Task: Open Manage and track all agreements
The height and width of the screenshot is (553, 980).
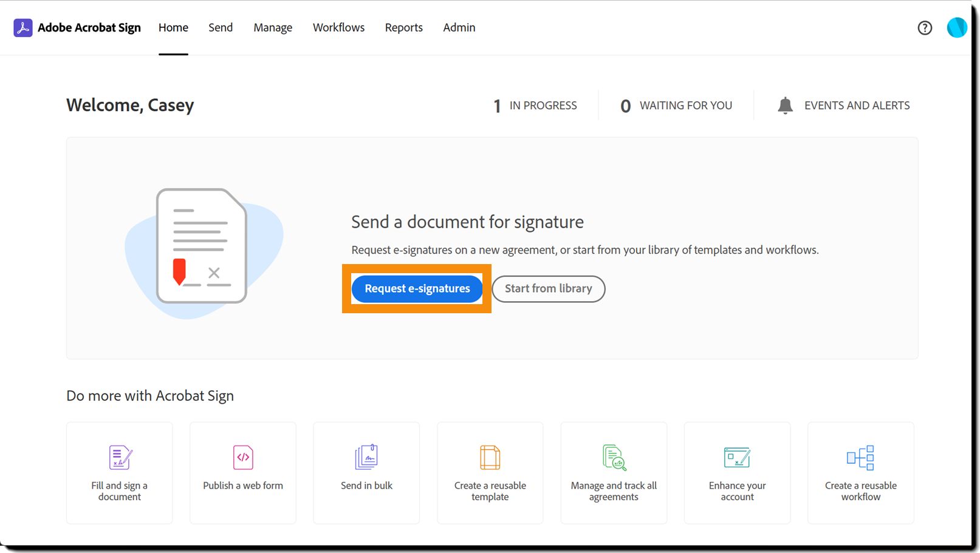Action: tap(614, 473)
